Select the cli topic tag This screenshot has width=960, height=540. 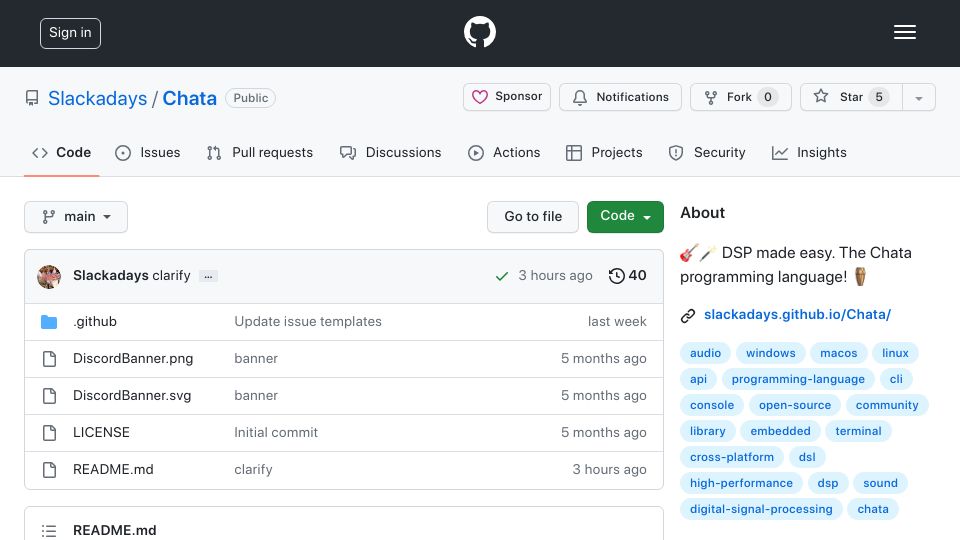[896, 379]
